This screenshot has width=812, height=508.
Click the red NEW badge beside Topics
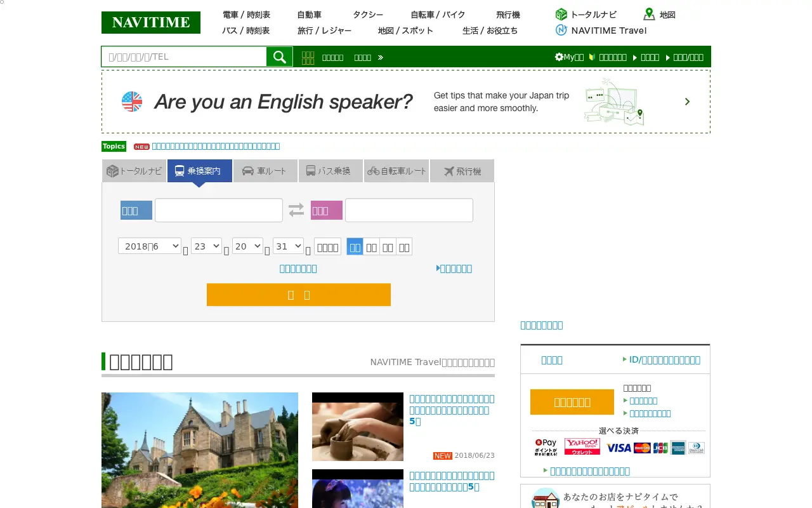tap(141, 147)
